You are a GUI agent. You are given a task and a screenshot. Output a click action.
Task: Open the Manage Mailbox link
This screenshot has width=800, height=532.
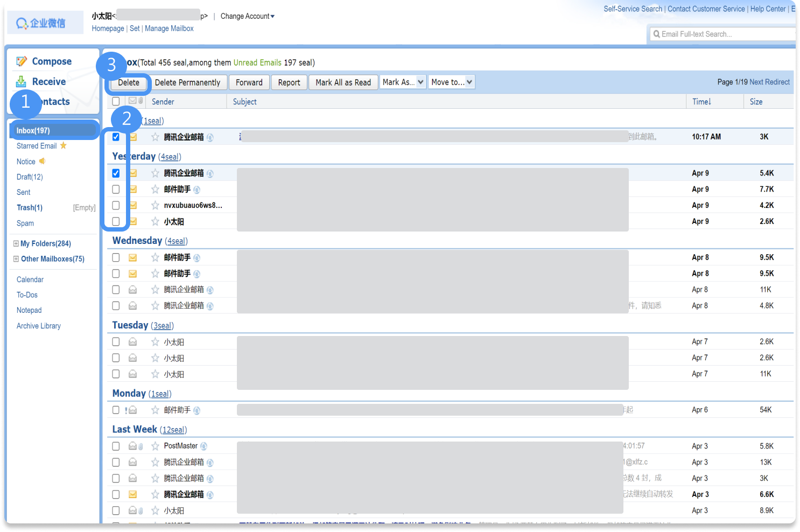169,29
